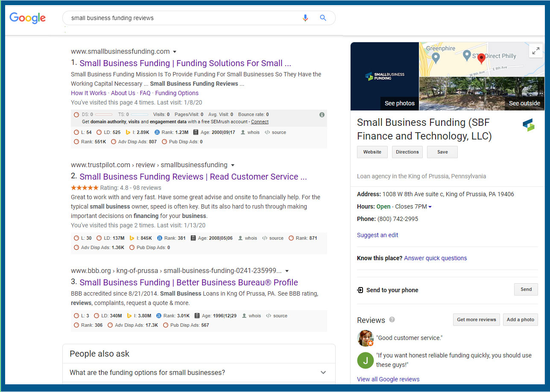
Task: Click Add a photo button
Action: pos(521,319)
